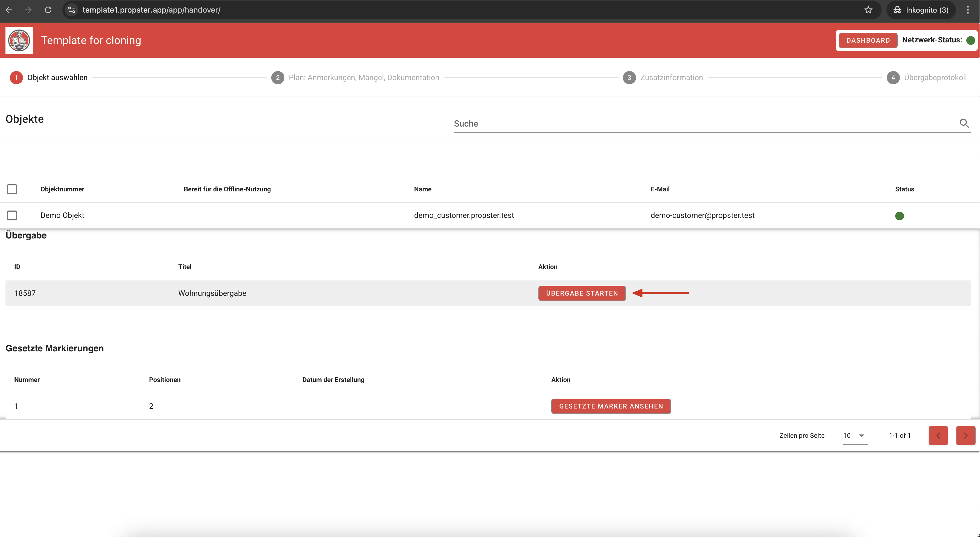This screenshot has height=537, width=980.
Task: Toggle the select-all objects checkbox
Action: point(12,189)
